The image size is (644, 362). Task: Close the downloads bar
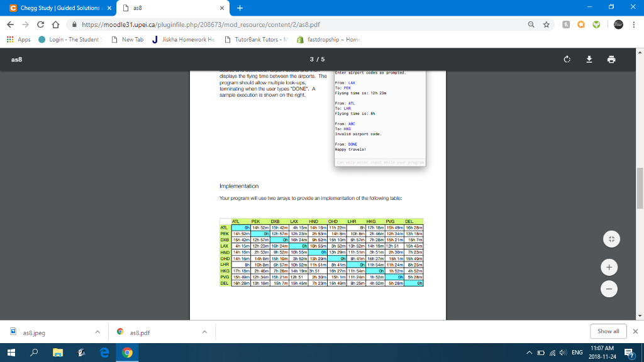[x=635, y=331]
